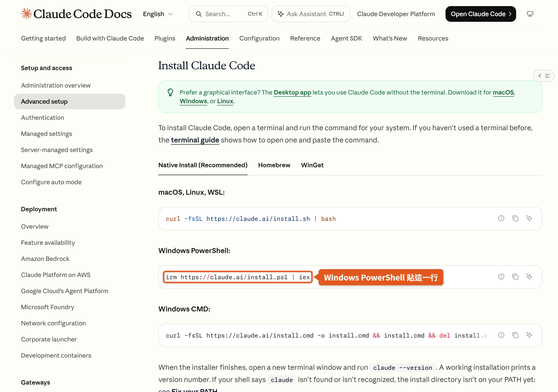
Task: Copy the Windows CMD install command
Action: tap(515, 335)
